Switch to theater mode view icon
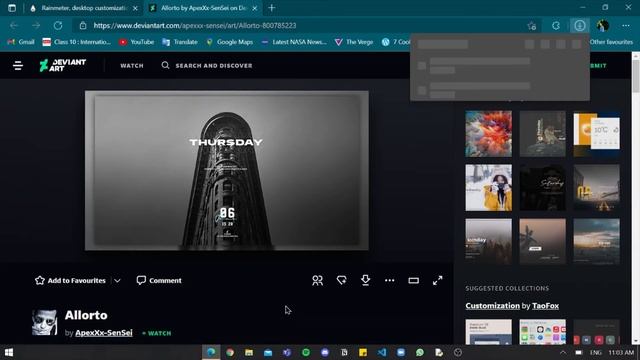Image resolution: width=640 pixels, height=360 pixels. pyautogui.click(x=413, y=280)
